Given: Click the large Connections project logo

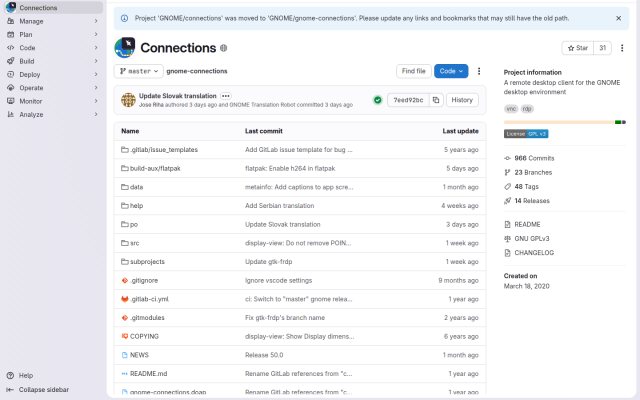Looking at the screenshot, I should pos(124,48).
